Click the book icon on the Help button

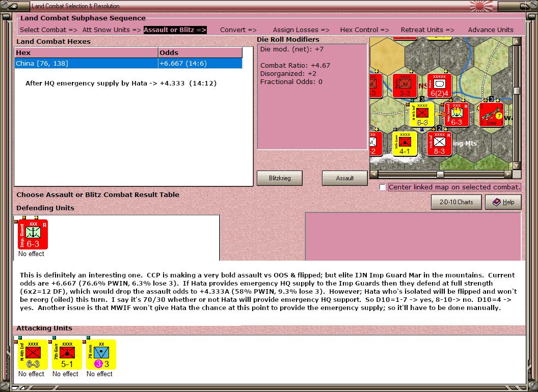(x=497, y=202)
